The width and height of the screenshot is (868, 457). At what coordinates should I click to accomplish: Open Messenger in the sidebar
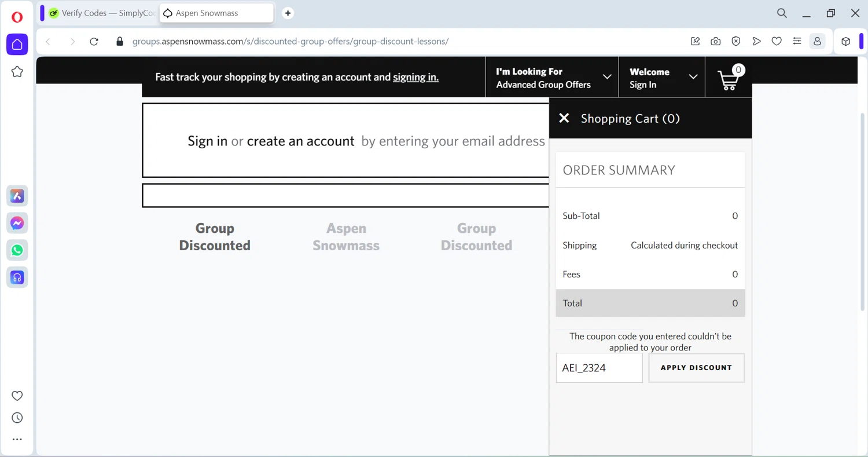(17, 223)
